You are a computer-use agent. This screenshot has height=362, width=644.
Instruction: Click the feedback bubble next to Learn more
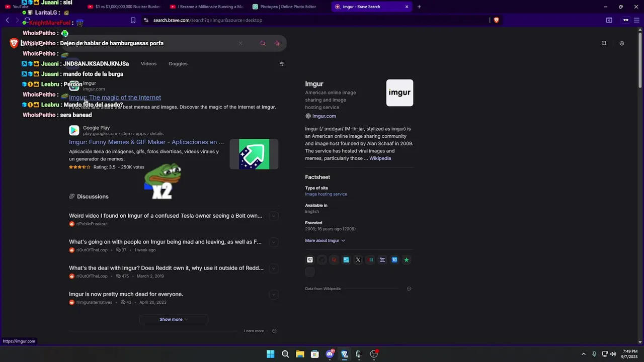(x=274, y=331)
